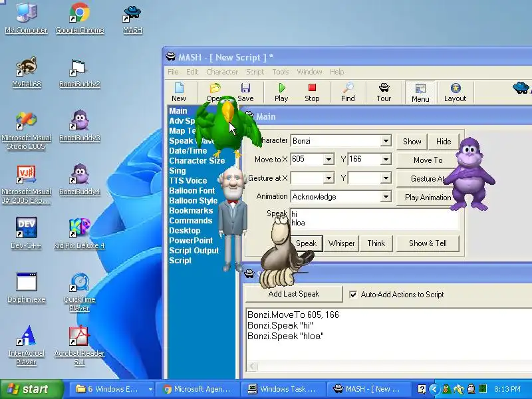Select Microsoft Visual Studio 2005 icon

coord(26,130)
